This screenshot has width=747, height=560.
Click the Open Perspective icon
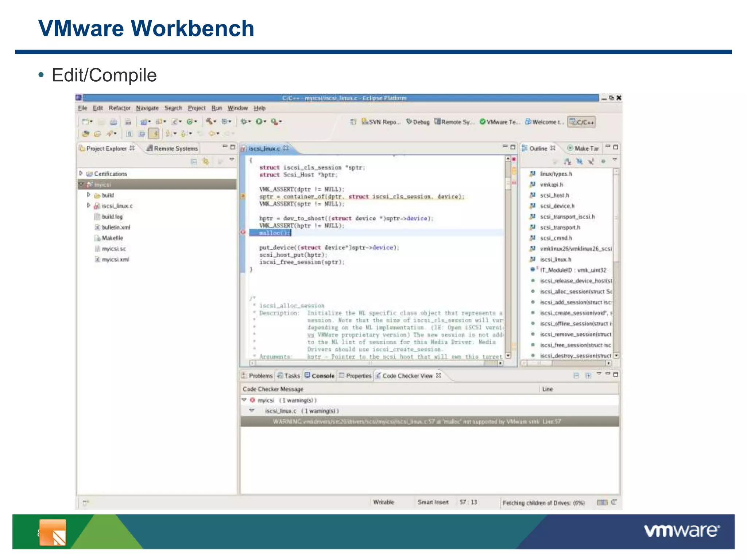click(x=353, y=122)
